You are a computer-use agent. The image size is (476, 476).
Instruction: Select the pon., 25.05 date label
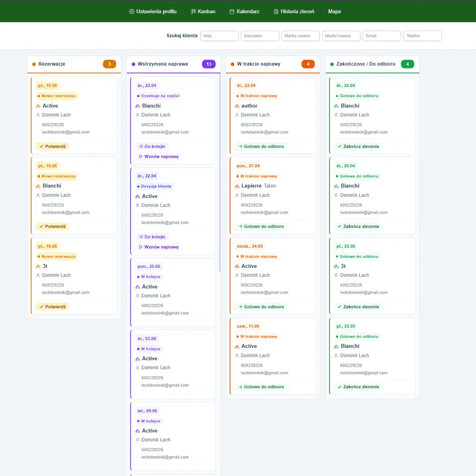coord(149,266)
